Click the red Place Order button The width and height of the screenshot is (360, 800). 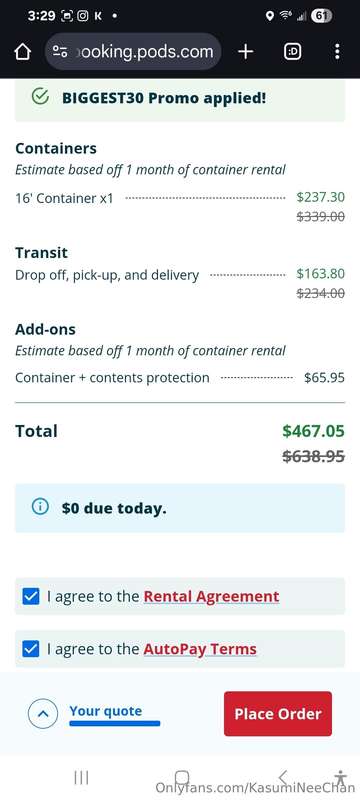pyautogui.click(x=278, y=714)
